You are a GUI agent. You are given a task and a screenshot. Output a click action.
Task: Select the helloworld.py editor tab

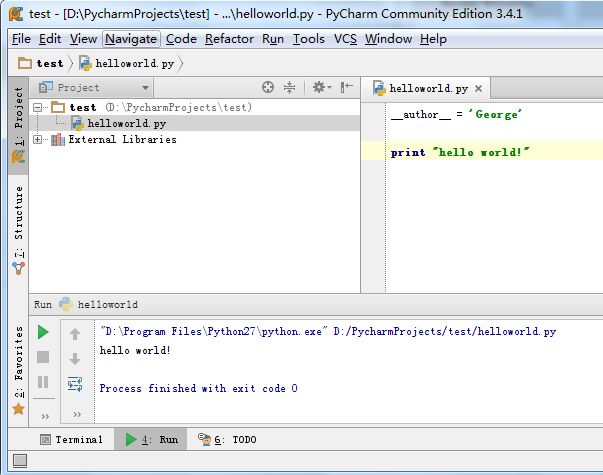coord(425,88)
